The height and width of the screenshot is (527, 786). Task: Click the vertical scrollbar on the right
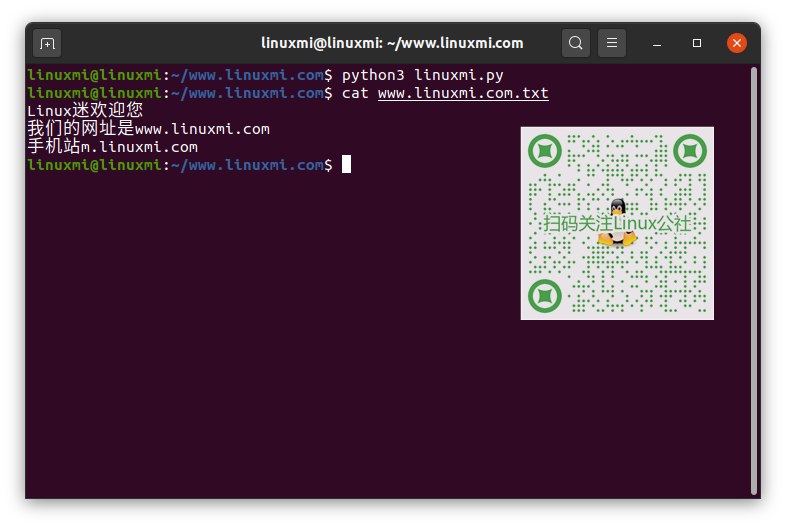click(x=754, y=280)
